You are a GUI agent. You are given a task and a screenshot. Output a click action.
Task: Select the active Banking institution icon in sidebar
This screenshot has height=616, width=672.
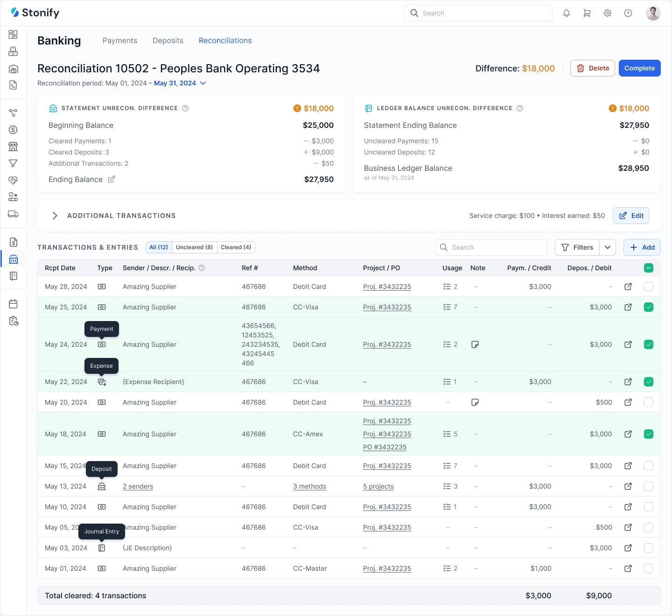(13, 259)
